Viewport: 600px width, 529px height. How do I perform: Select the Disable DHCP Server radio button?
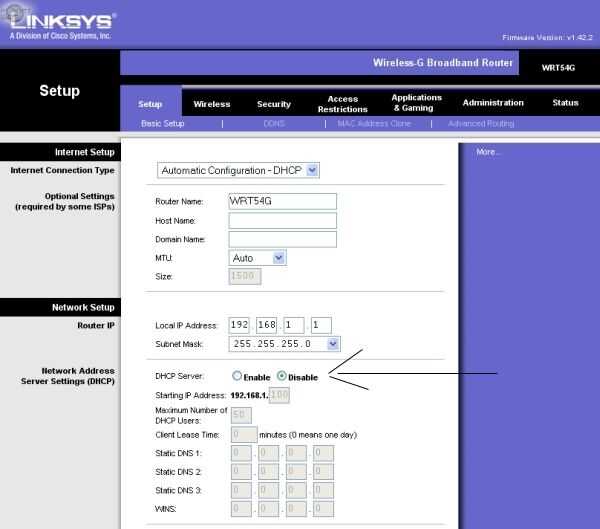(282, 376)
